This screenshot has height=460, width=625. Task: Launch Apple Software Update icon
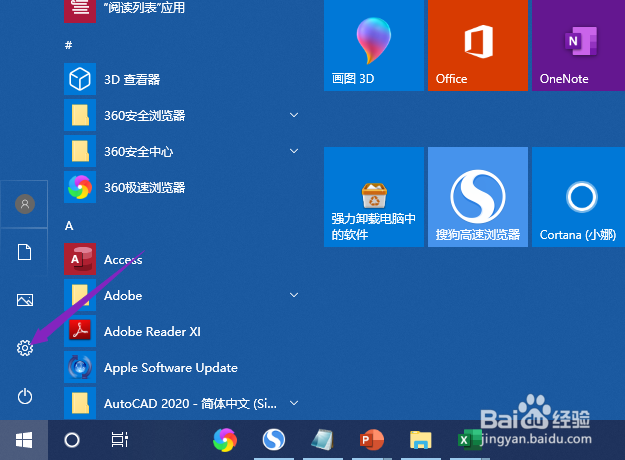pyautogui.click(x=80, y=367)
